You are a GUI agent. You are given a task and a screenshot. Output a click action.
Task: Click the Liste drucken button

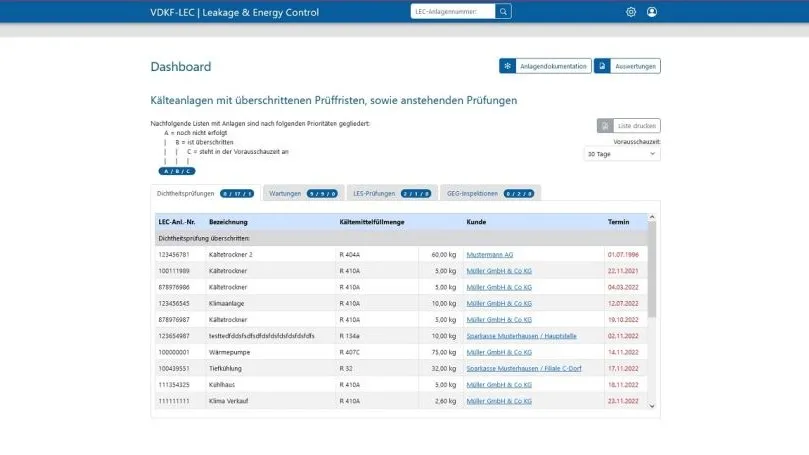pyautogui.click(x=628, y=126)
